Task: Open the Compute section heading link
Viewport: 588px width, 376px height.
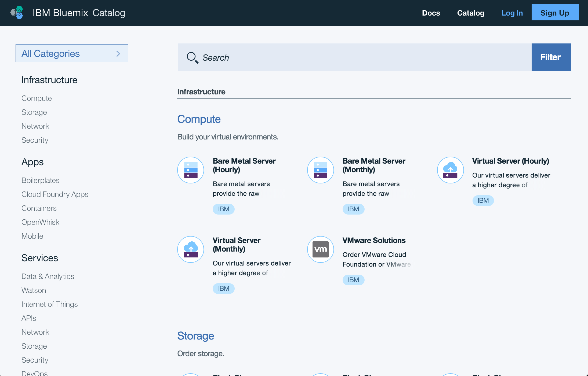Action: 199,119
